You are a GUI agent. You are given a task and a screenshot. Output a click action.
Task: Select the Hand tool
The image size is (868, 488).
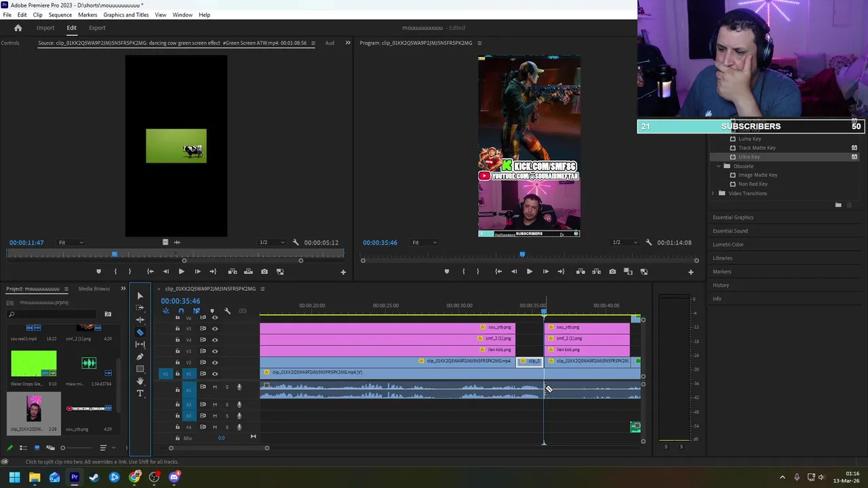coord(140,381)
